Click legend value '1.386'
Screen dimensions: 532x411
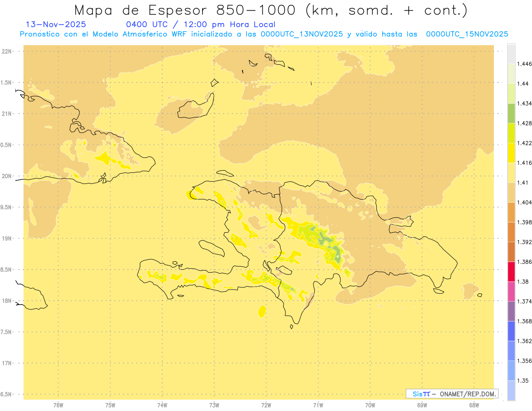[524, 262]
